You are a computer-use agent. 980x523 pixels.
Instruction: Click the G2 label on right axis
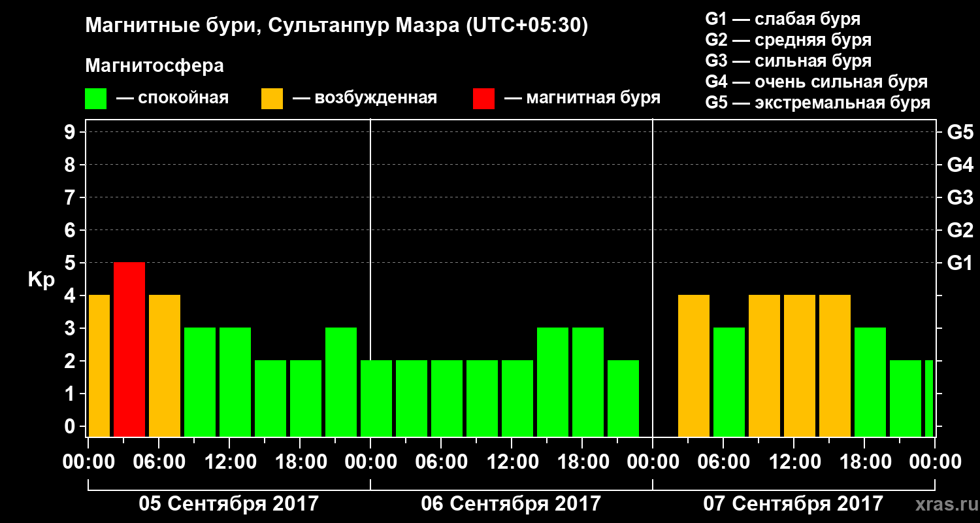click(960, 230)
